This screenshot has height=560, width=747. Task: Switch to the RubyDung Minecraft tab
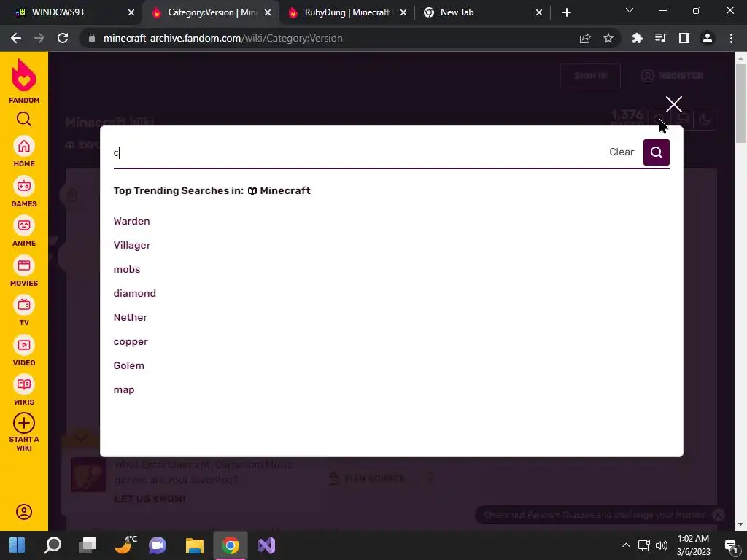[x=347, y=12]
